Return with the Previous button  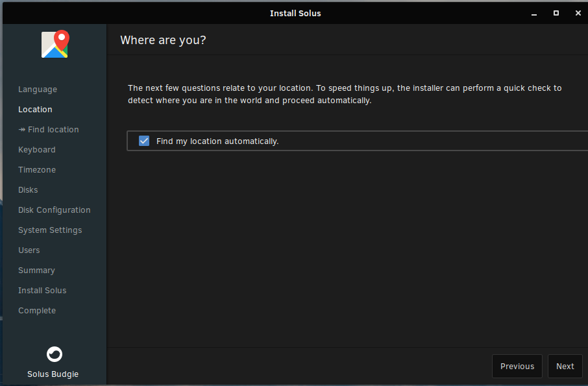517,366
